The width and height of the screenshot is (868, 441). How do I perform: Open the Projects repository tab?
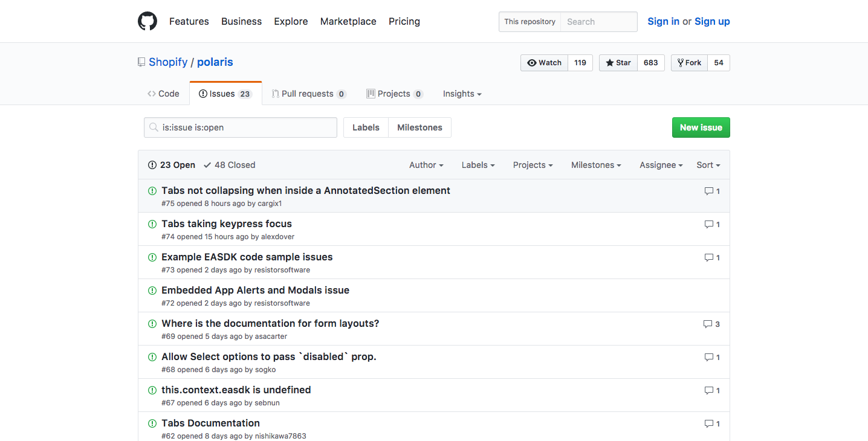tap(395, 94)
